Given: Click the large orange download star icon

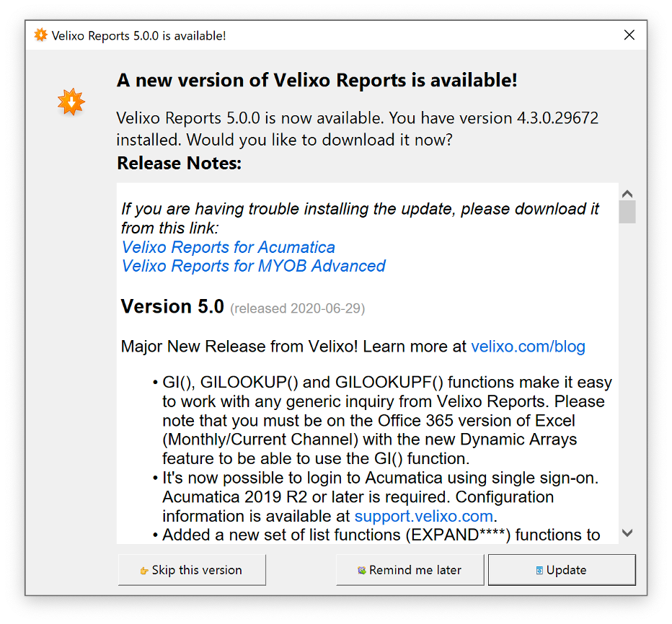Looking at the screenshot, I should 71,102.
